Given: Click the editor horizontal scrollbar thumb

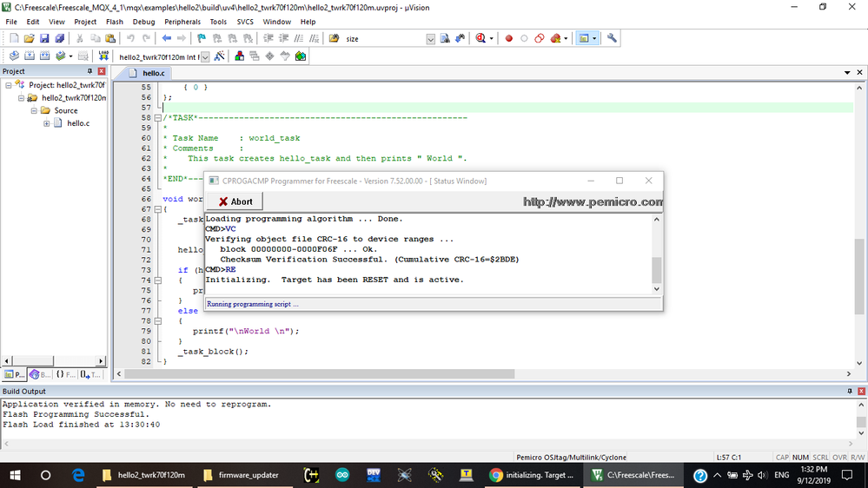Looking at the screenshot, I should click(x=320, y=374).
